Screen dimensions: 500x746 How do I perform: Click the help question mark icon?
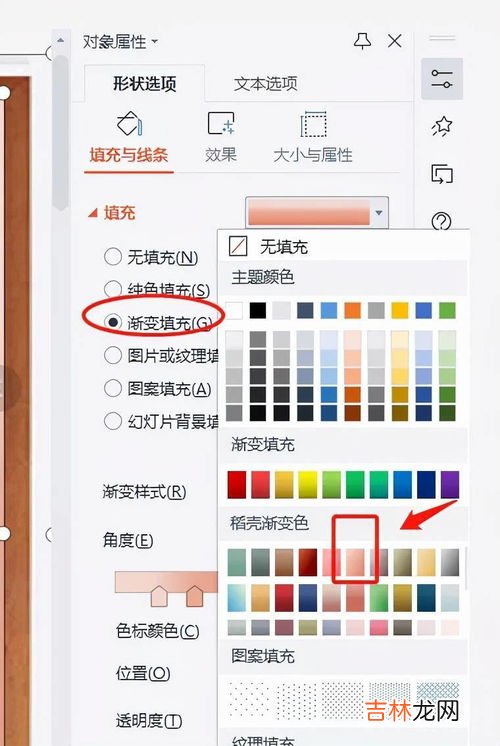pyautogui.click(x=441, y=221)
